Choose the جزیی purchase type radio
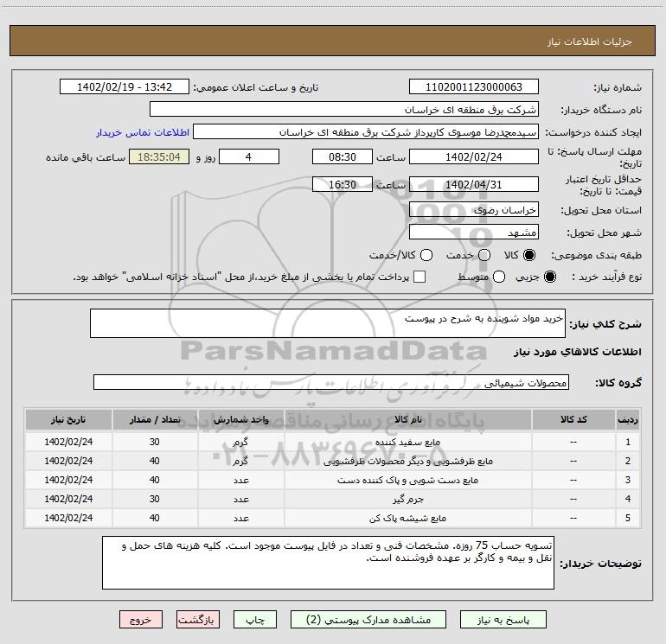Viewport: 666px width, 644px height. (549, 277)
